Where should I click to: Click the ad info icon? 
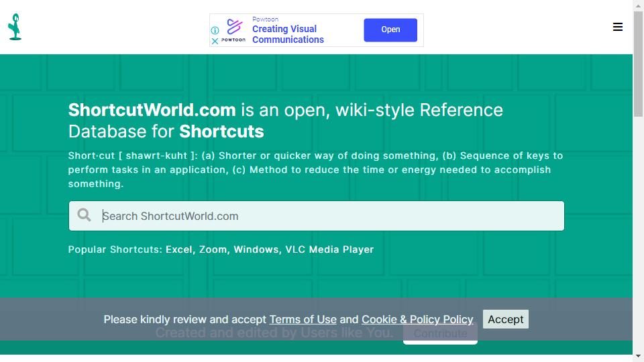[x=215, y=30]
